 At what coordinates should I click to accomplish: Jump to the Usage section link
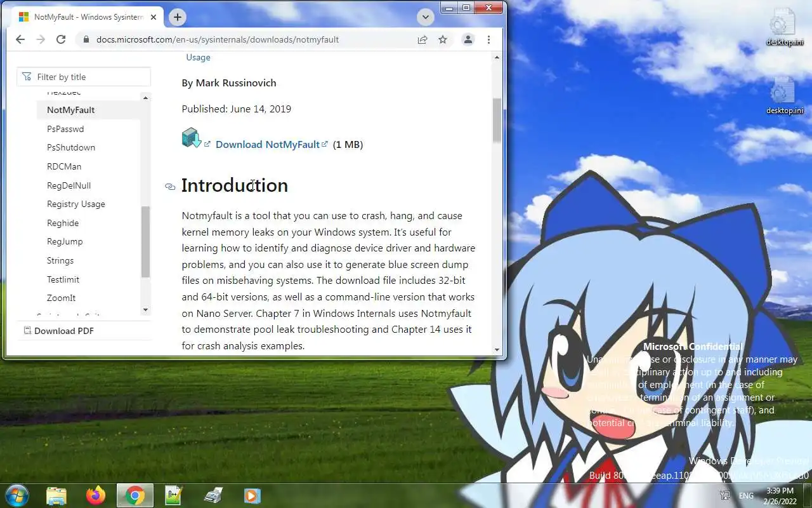point(198,57)
